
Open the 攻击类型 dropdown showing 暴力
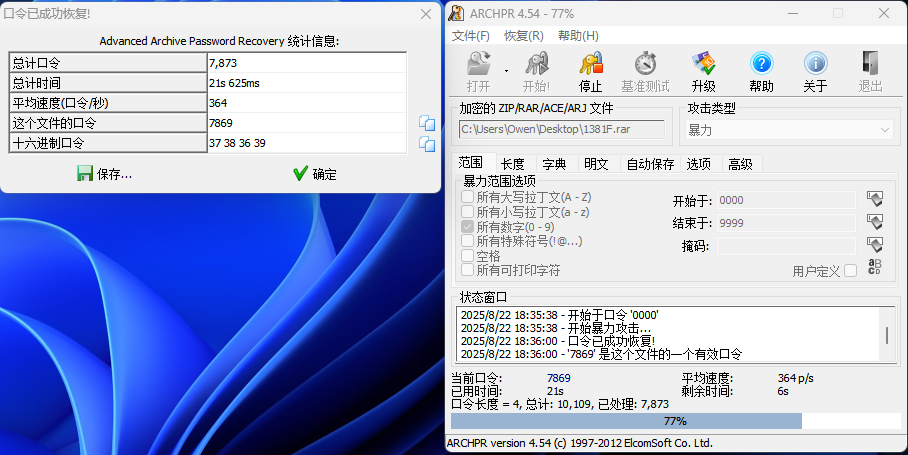tap(789, 130)
